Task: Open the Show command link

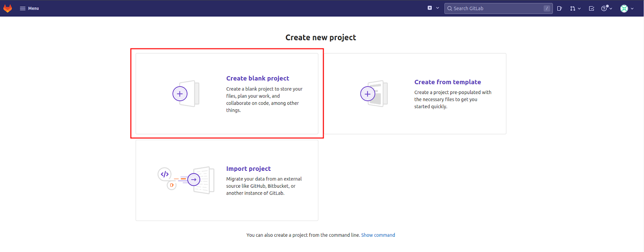Action: [378, 235]
